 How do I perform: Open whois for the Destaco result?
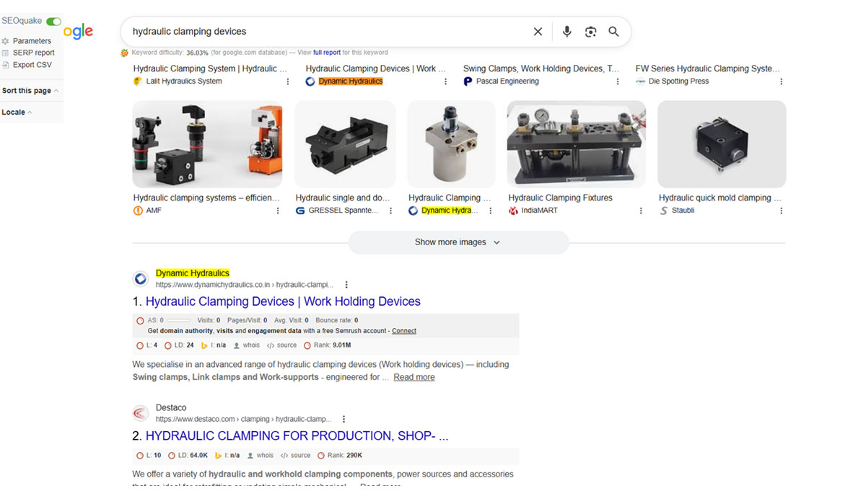[x=261, y=456]
